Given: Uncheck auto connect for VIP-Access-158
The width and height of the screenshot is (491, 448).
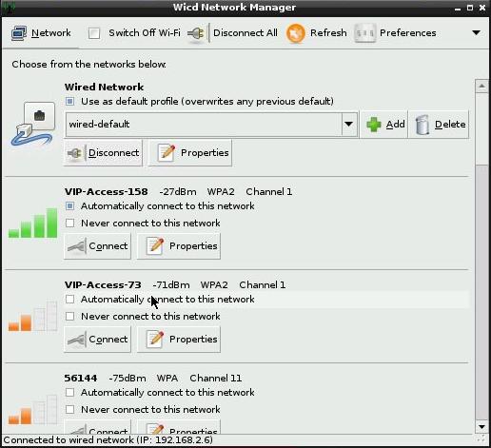Looking at the screenshot, I should 69,206.
